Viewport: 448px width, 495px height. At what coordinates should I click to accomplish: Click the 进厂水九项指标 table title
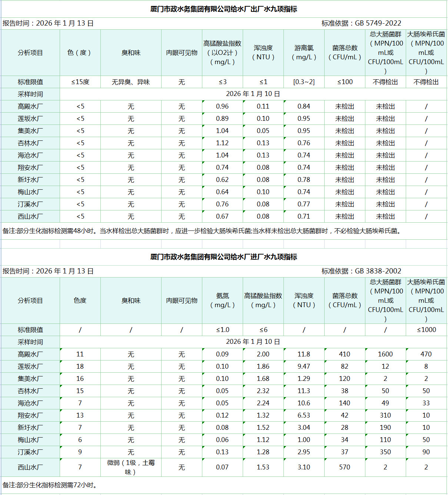(223, 257)
